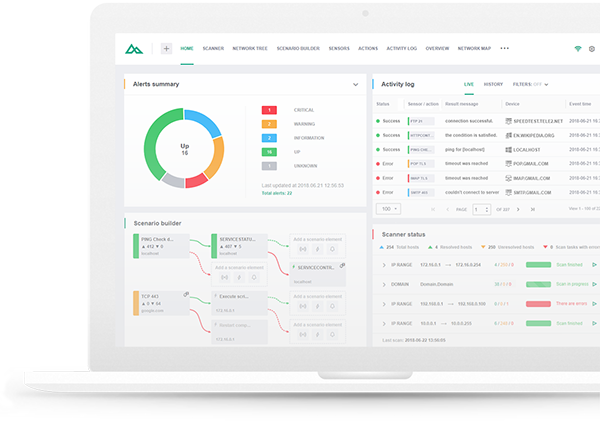
Task: Expand the DOMAIN row in Scanner status
Action: click(x=384, y=284)
